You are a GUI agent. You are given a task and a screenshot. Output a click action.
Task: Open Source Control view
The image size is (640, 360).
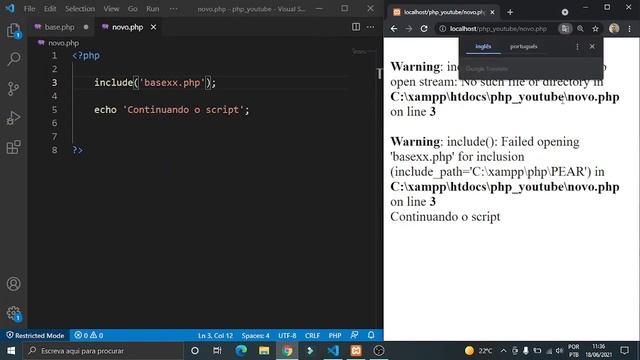(x=13, y=89)
